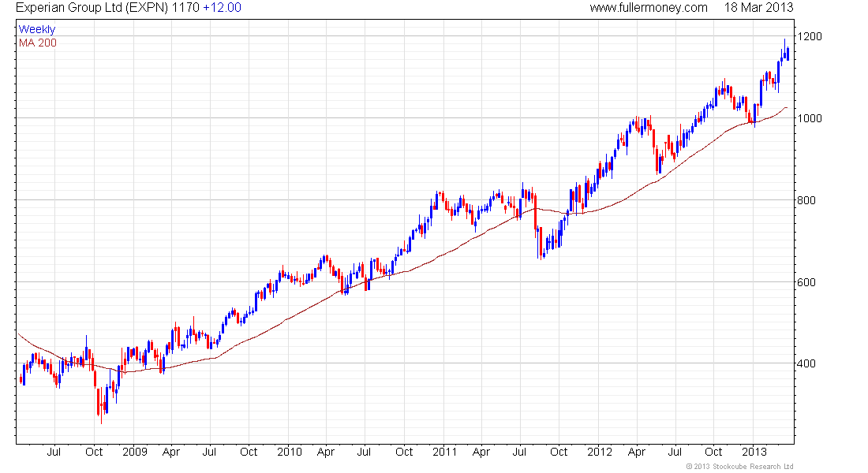868x473 pixels.
Task: Click the first 'Jul' label before Oct 2008
Action: 54,452
